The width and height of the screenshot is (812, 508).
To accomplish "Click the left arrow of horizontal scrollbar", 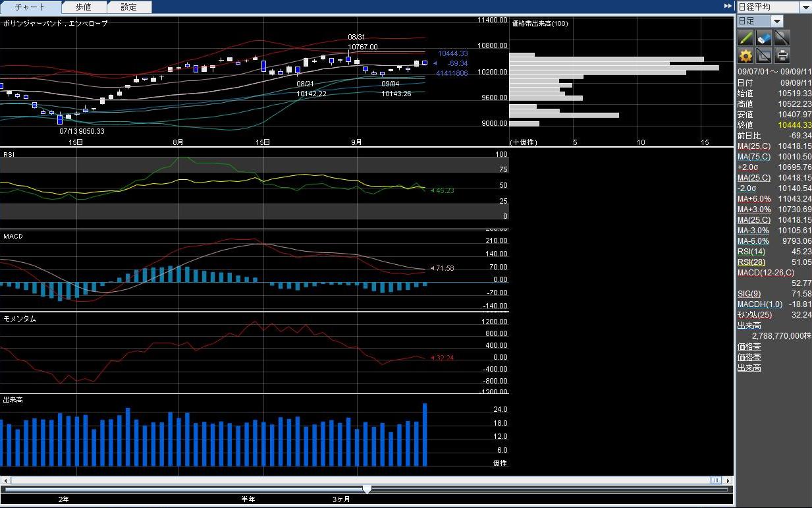I will (6, 480).
